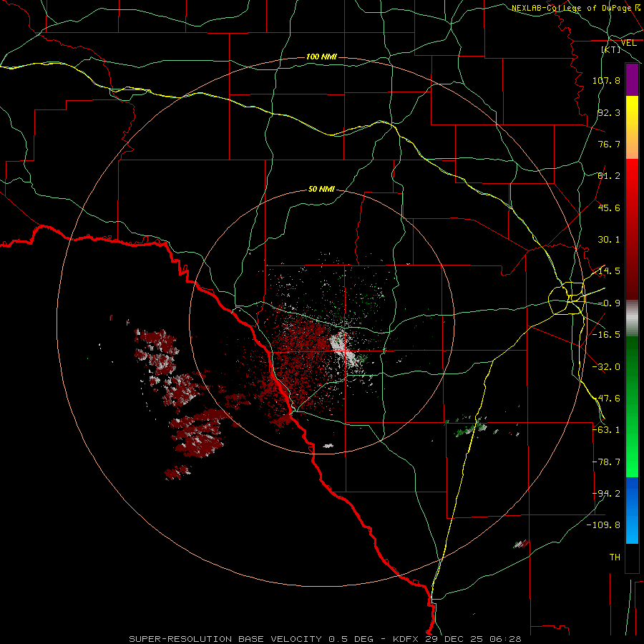Click the -63.1 velocity scale value
Viewport: 644px width, 644px height.
click(x=606, y=430)
